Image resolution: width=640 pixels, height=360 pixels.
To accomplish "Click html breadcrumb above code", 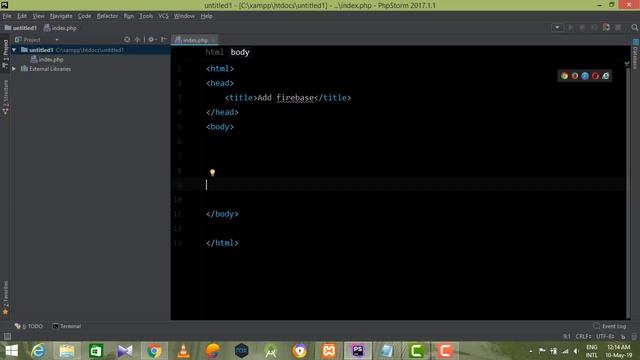I will coord(214,52).
